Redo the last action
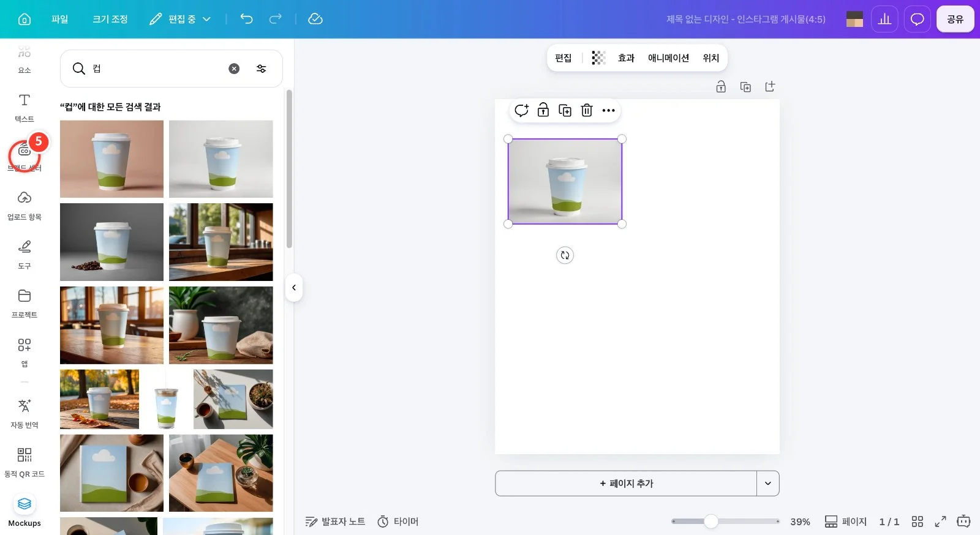Image resolution: width=980 pixels, height=535 pixels. [276, 19]
